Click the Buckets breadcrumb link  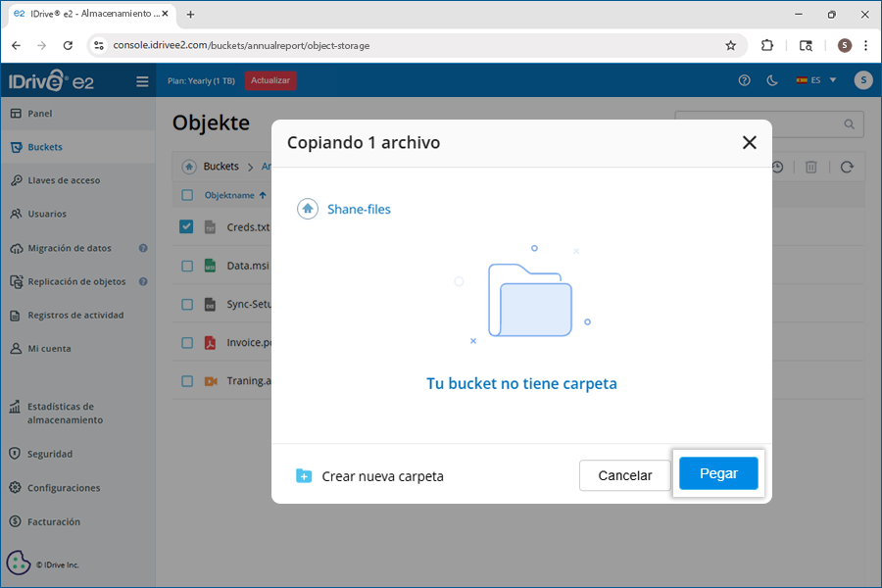(x=221, y=167)
